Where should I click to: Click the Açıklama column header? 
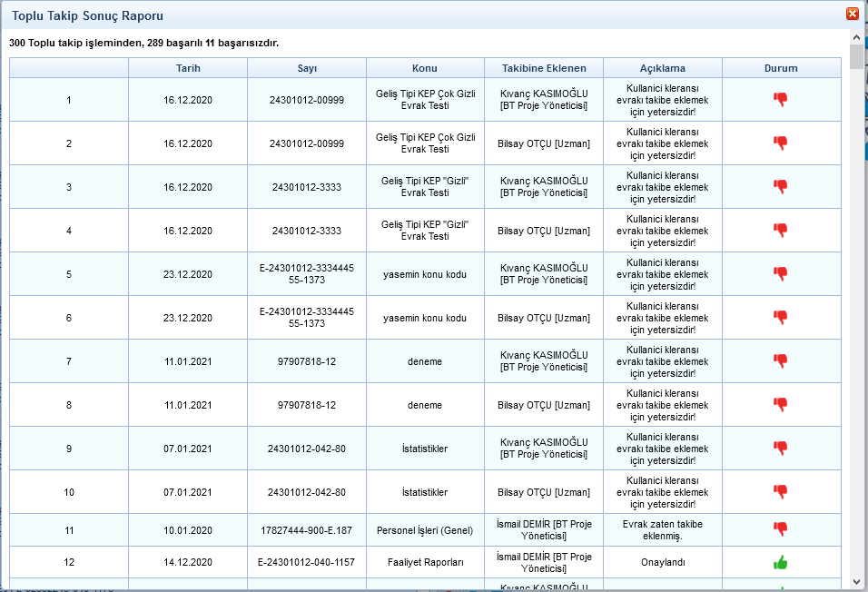click(662, 68)
